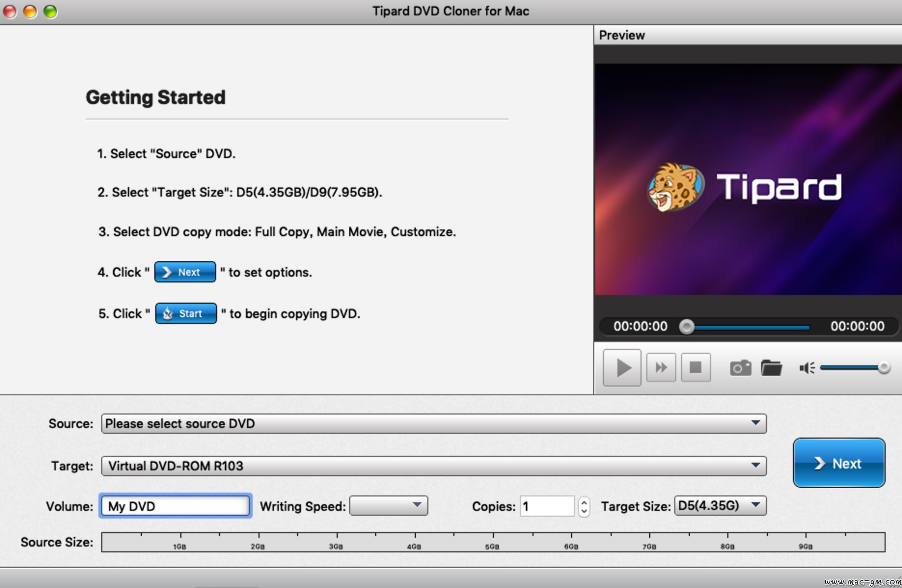Click the Preview panel title
This screenshot has width=902, height=588.
(622, 35)
